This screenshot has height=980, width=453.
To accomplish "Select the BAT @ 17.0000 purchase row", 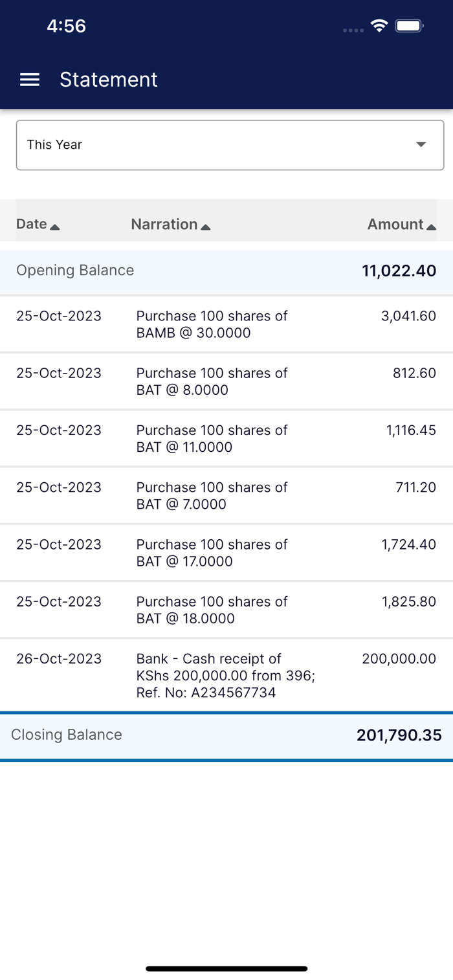I will pos(226,552).
